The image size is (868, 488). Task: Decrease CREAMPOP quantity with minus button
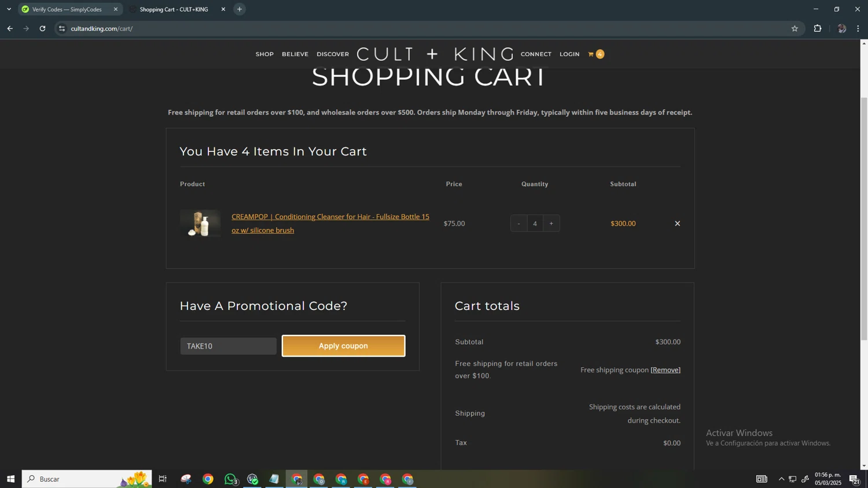518,224
